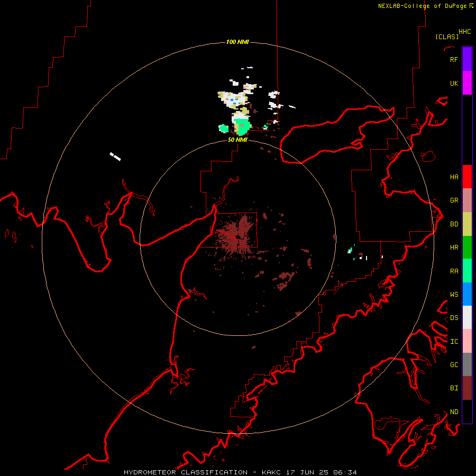Click the 06:34 timestamp
Viewport: 476px width, 476px height.
pos(345,472)
